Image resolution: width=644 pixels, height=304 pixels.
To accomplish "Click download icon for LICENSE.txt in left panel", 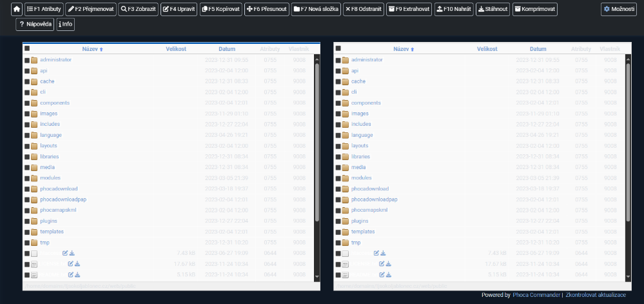I will pos(78,264).
